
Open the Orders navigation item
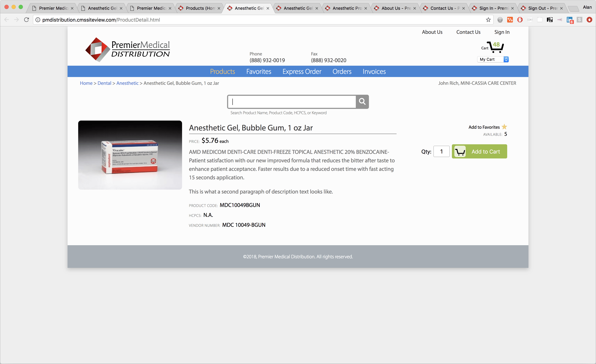click(x=342, y=72)
